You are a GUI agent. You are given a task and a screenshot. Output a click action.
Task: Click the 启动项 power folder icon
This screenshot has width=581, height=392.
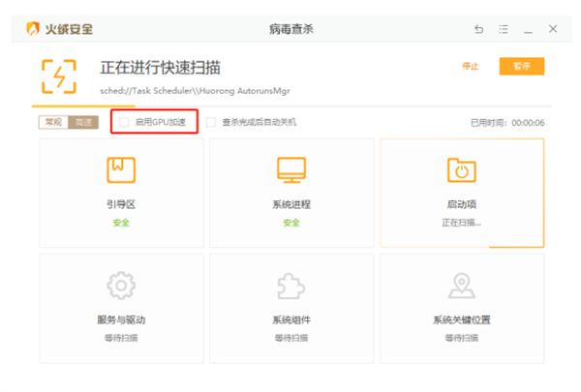coord(462,170)
